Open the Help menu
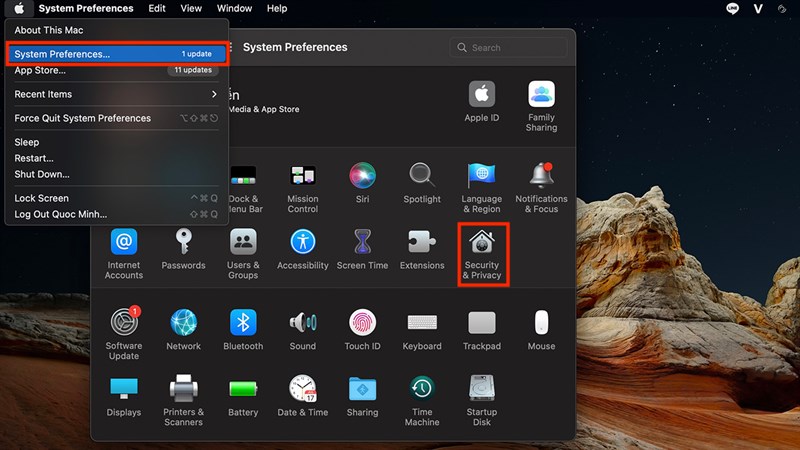Image resolution: width=800 pixels, height=450 pixels. coord(277,8)
